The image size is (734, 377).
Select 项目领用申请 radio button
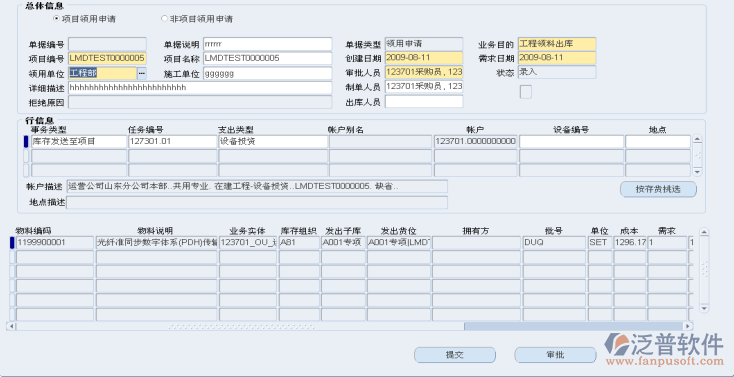57,19
